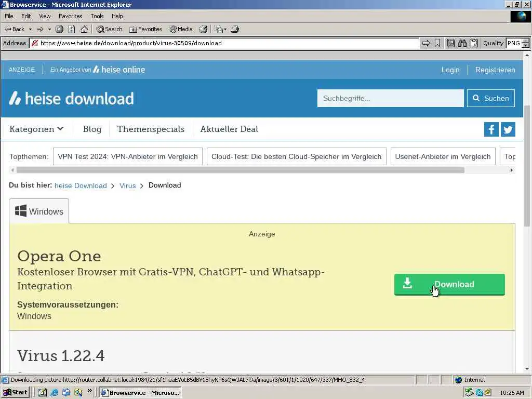Click the Suchbegriffe search field

point(390,98)
